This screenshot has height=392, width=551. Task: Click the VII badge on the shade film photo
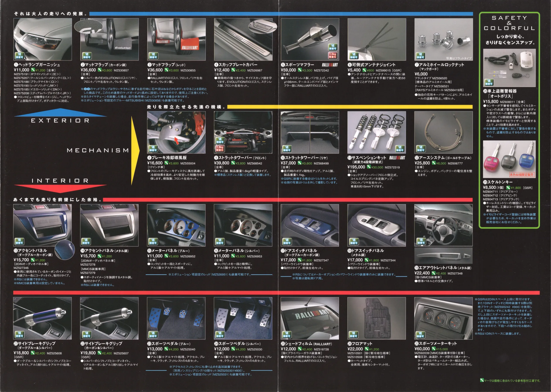(x=287, y=335)
